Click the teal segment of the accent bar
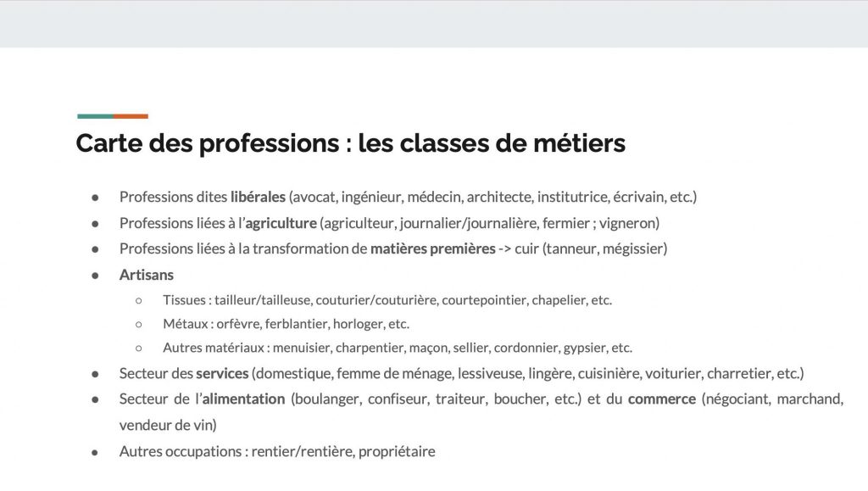The image size is (868, 491). 94,116
